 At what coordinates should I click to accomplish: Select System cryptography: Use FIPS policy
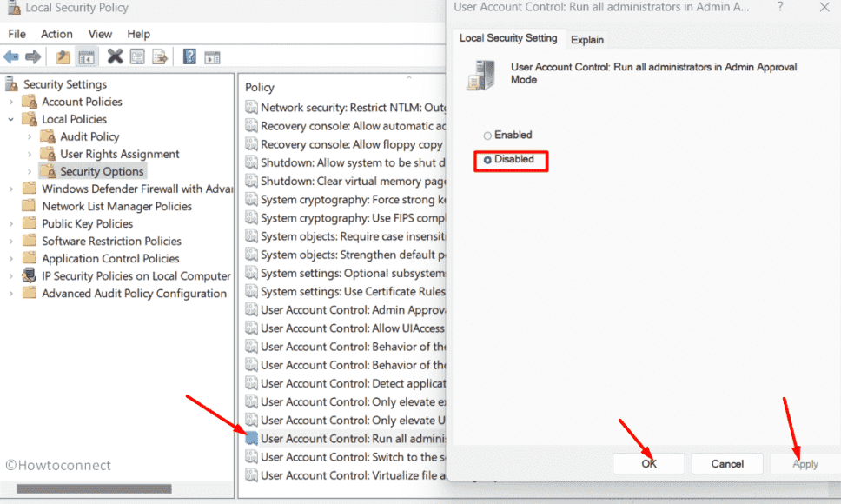353,218
